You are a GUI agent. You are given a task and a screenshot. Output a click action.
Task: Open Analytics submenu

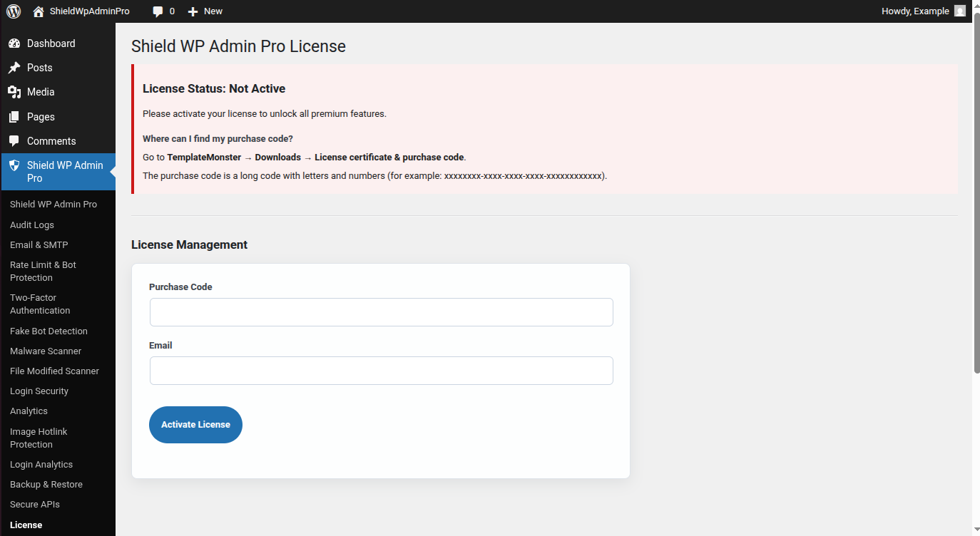(29, 411)
